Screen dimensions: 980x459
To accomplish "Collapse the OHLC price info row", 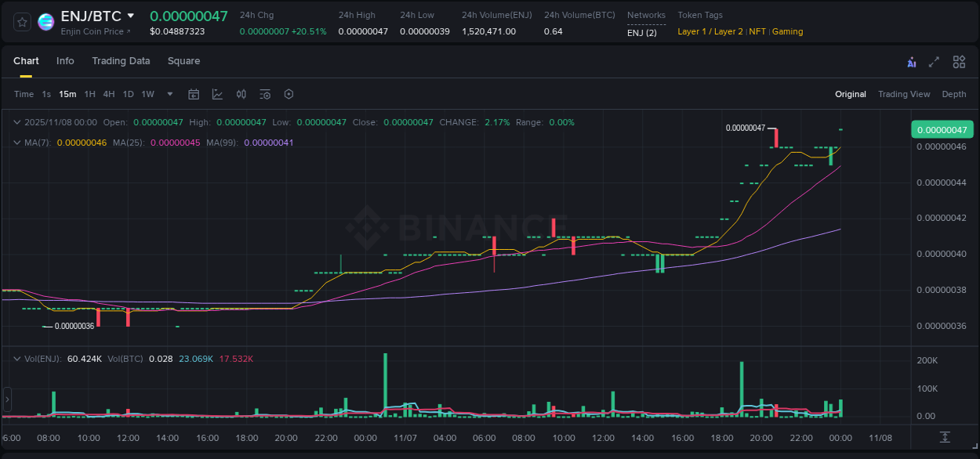I will tap(17, 122).
